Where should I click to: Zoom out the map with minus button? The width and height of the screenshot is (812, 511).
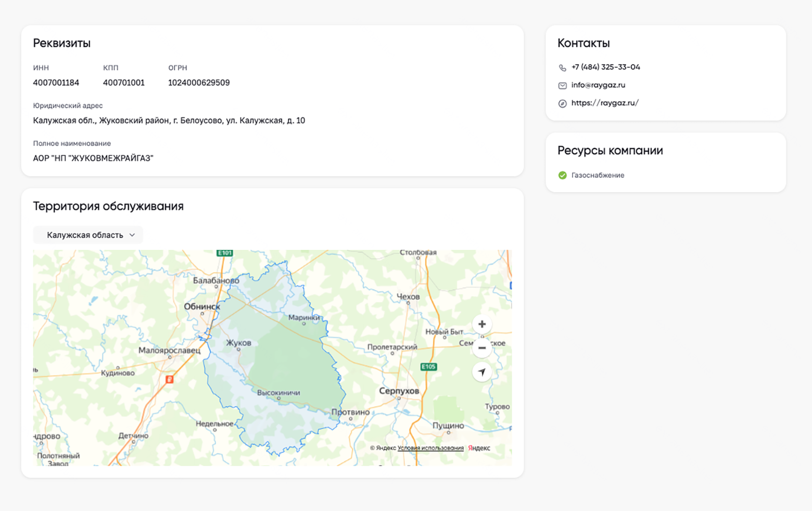pos(482,348)
